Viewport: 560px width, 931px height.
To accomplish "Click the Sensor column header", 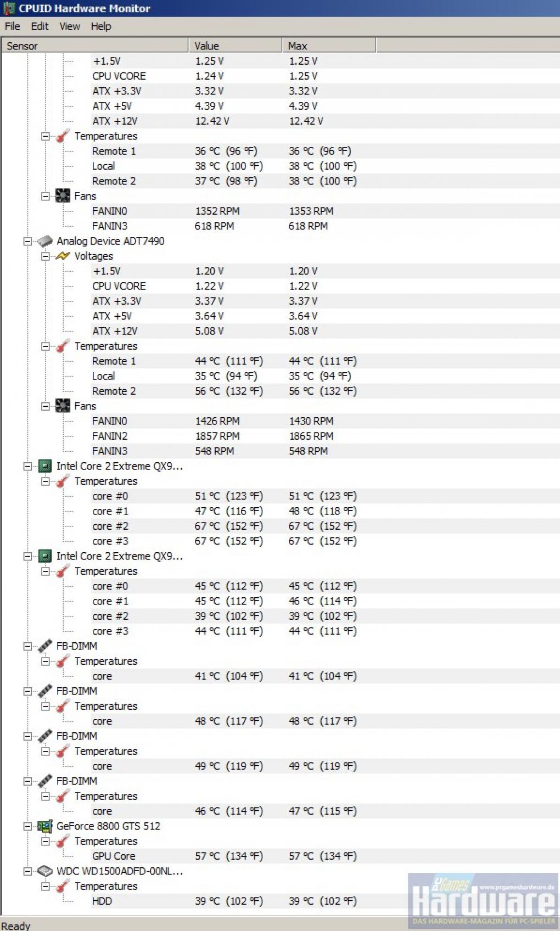I will (95, 46).
